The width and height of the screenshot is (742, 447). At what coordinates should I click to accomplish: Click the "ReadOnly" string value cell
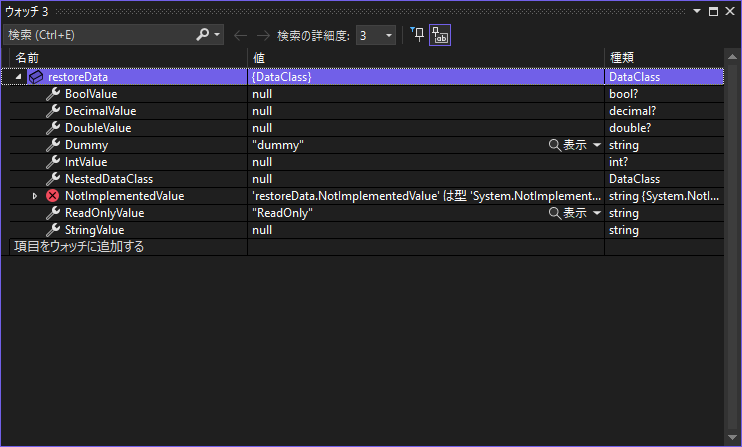click(x=282, y=213)
